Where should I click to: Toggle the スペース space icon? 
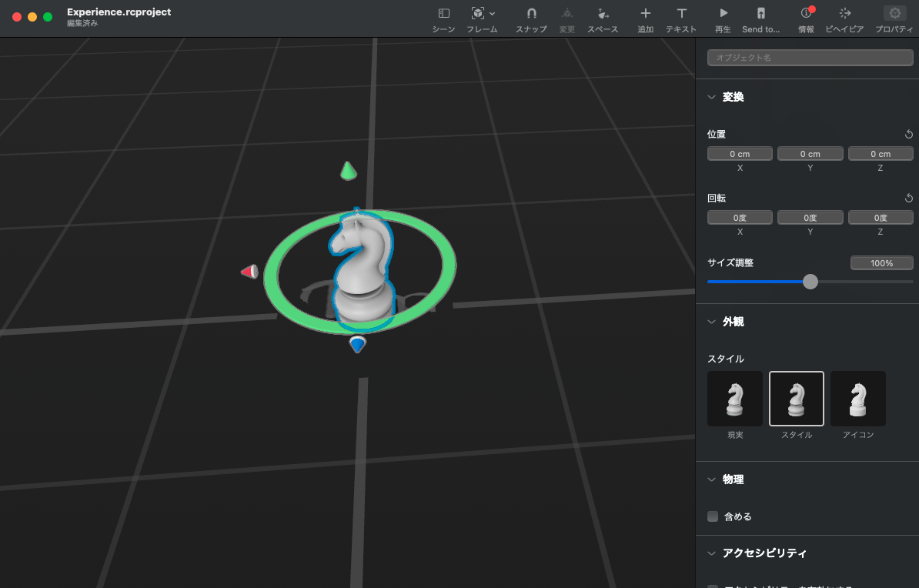point(603,14)
